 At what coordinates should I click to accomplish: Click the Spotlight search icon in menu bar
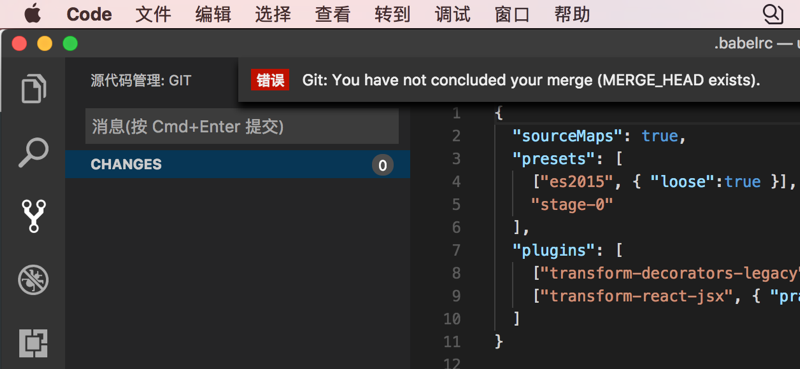[772, 14]
